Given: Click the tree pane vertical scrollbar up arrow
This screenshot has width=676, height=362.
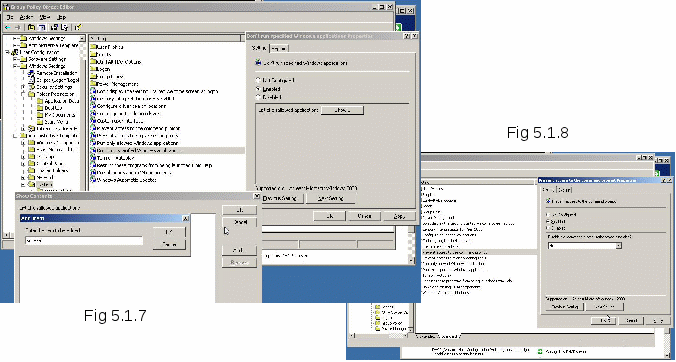Looking at the screenshot, I should pos(82,38).
